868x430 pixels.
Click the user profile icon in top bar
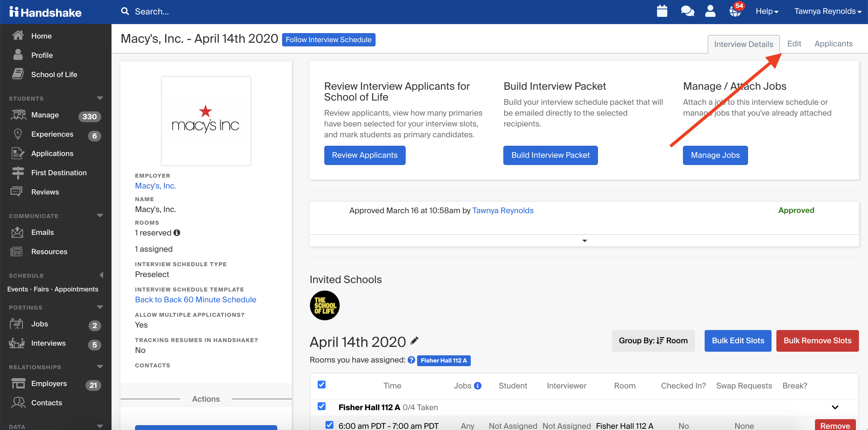click(710, 11)
